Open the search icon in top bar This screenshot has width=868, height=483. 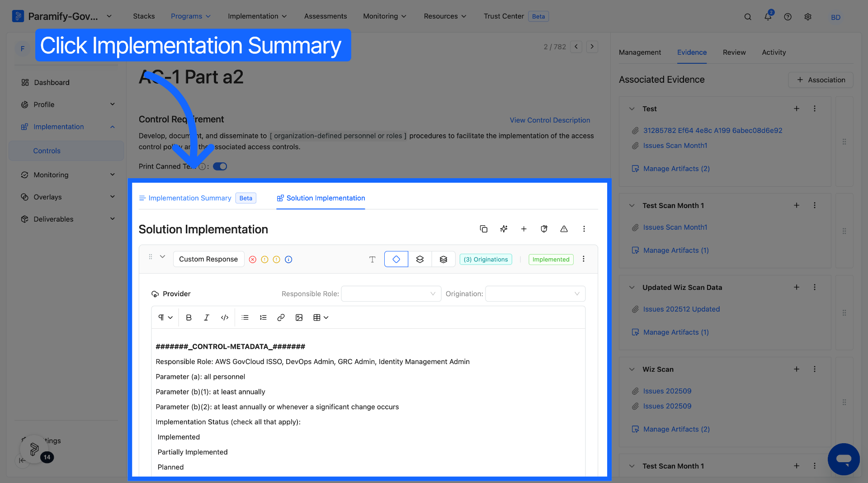click(748, 17)
